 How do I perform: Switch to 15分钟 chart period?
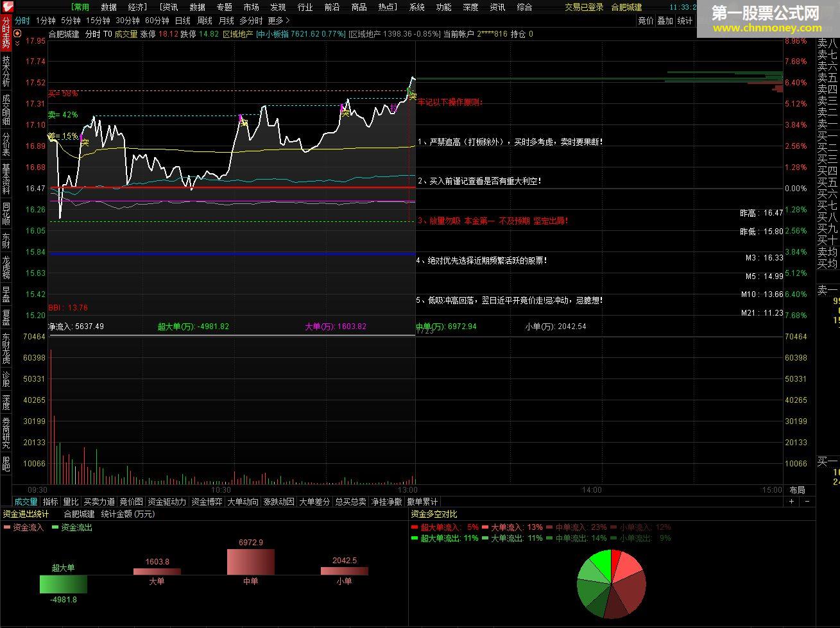[x=98, y=21]
